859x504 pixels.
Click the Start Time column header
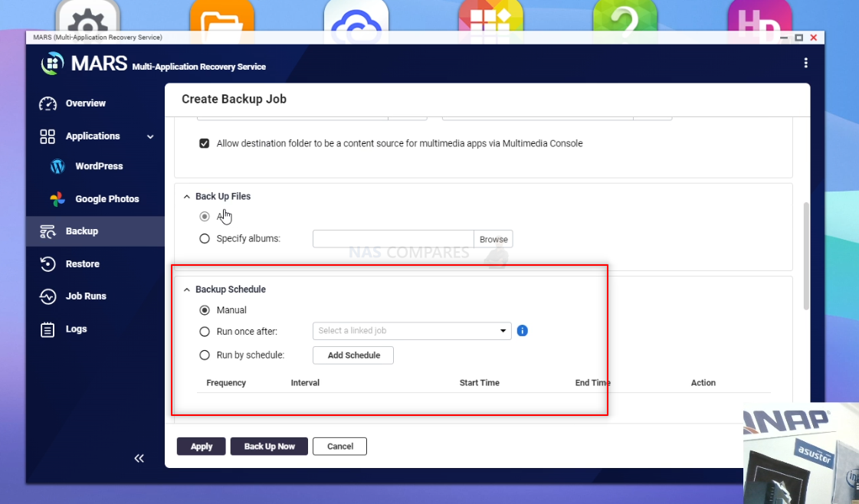[480, 383]
